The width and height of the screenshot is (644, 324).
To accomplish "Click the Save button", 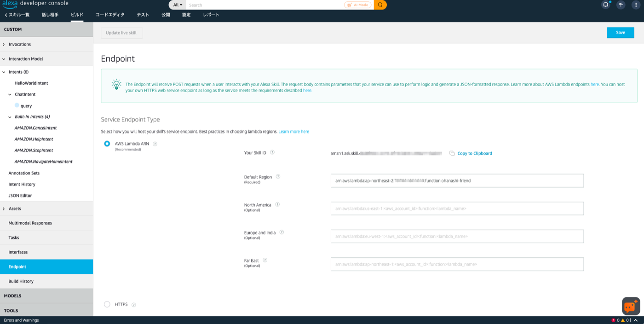I will [x=620, y=33].
